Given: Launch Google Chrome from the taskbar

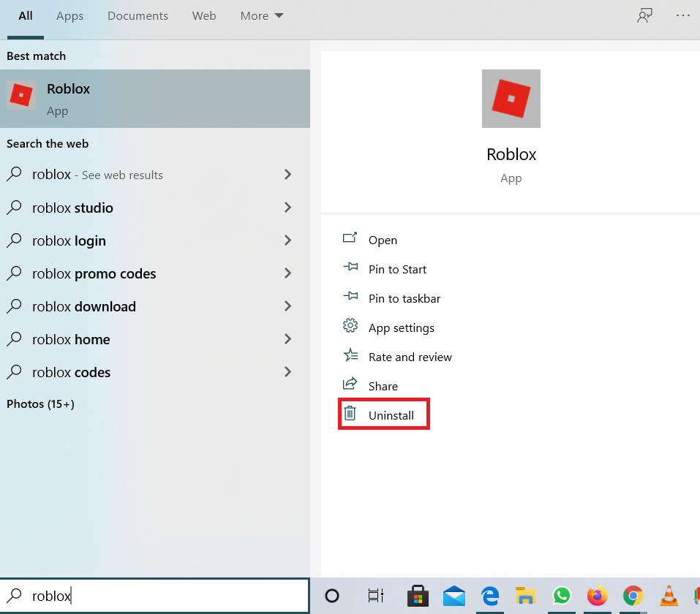Looking at the screenshot, I should tap(633, 596).
